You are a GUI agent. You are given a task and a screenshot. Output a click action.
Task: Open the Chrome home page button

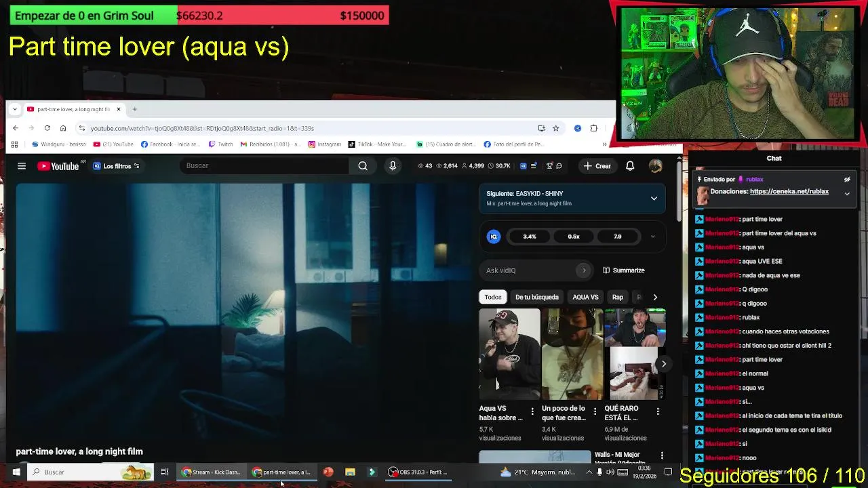pyautogui.click(x=63, y=128)
